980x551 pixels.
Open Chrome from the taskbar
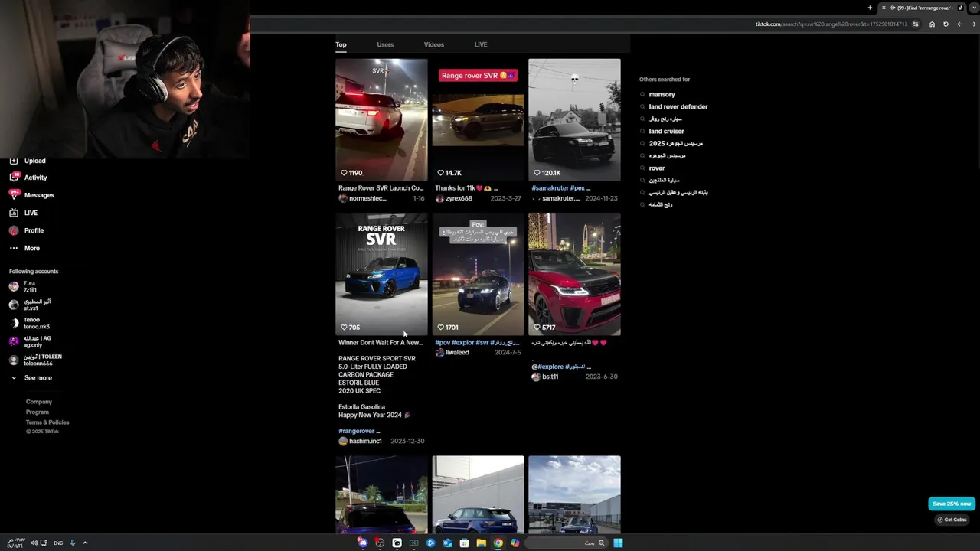point(498,543)
